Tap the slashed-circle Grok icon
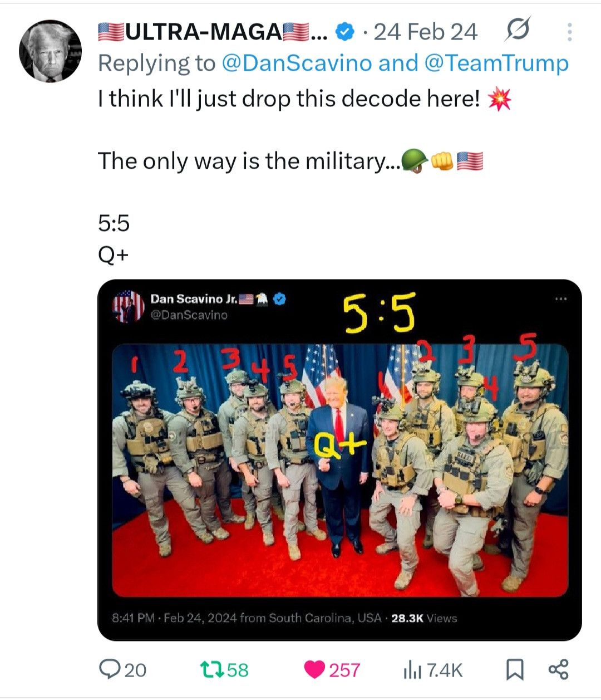 coord(517,30)
